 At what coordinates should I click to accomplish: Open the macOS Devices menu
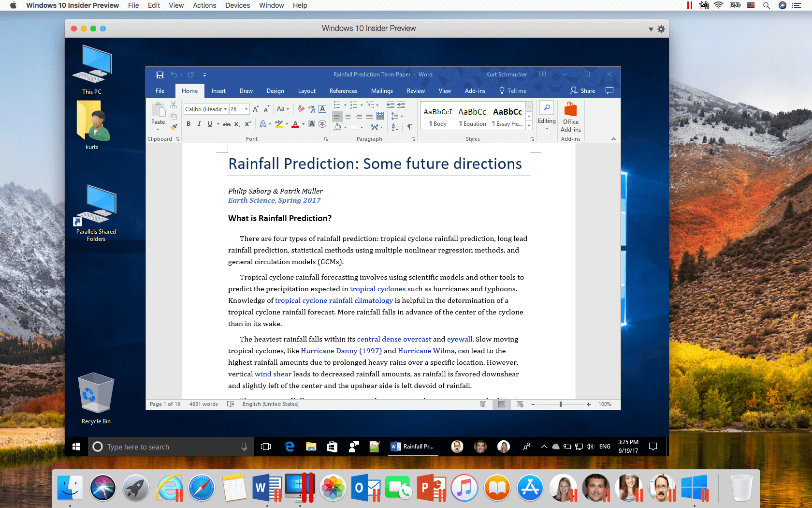[x=237, y=5]
